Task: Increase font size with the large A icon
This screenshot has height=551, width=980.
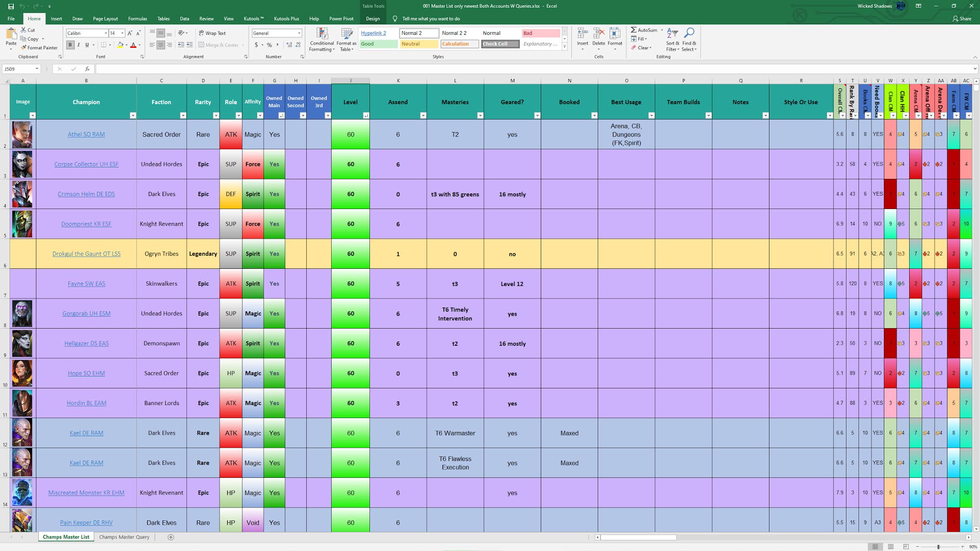Action: (x=130, y=33)
